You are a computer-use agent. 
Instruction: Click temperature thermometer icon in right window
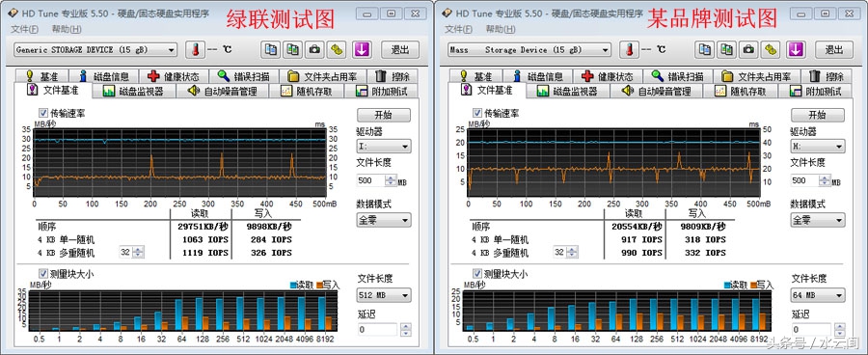click(629, 50)
